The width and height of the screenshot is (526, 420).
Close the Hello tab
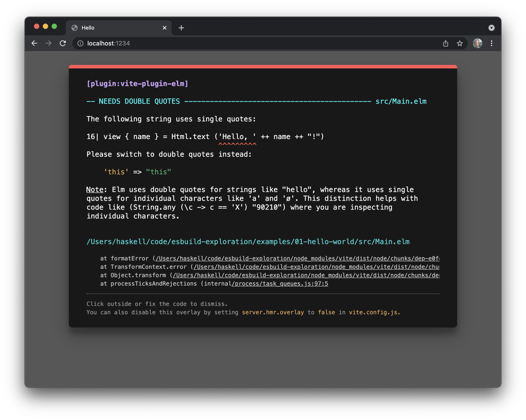pos(165,28)
